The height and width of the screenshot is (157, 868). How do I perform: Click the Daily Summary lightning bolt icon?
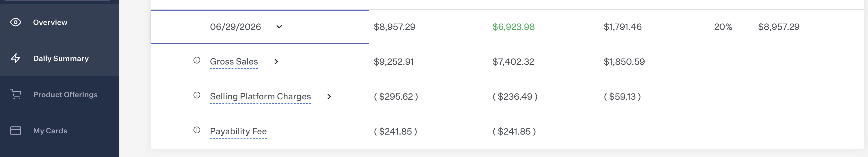tap(16, 58)
